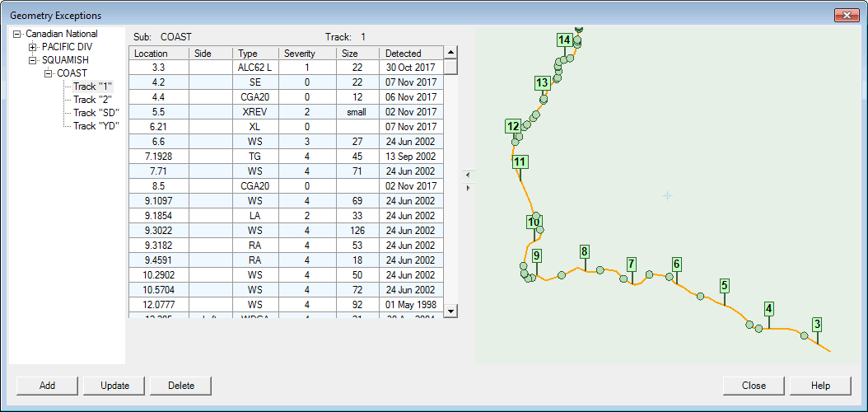Click milepost marker 11 on the map
The image size is (868, 412).
pos(520,162)
